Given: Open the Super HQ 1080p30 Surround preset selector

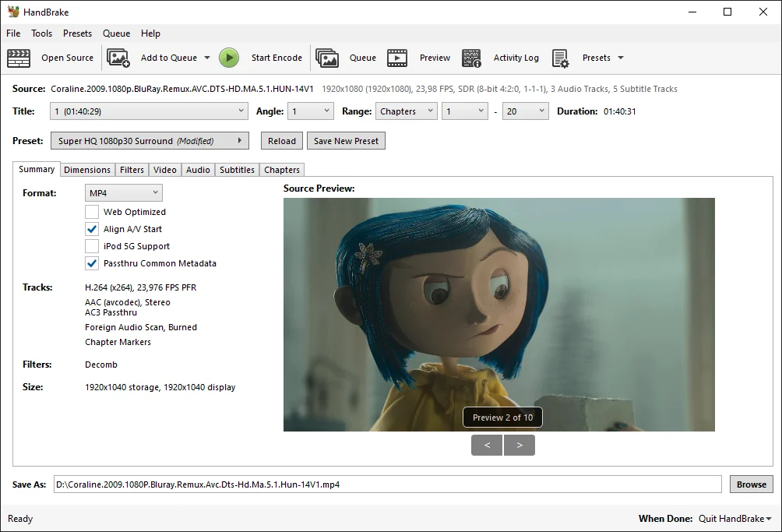Looking at the screenshot, I should coord(150,141).
